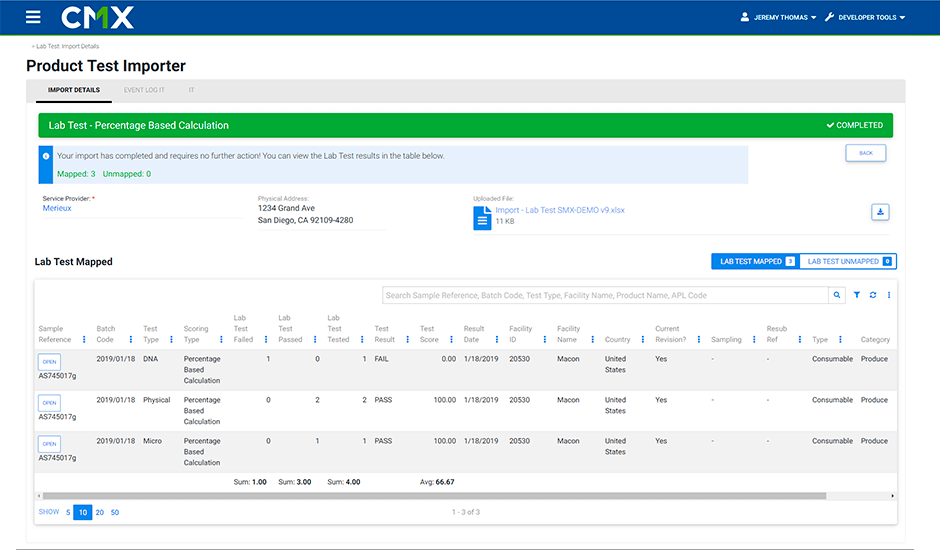This screenshot has width=940, height=550.
Task: Open Batch Code column menu
Action: coord(131,339)
